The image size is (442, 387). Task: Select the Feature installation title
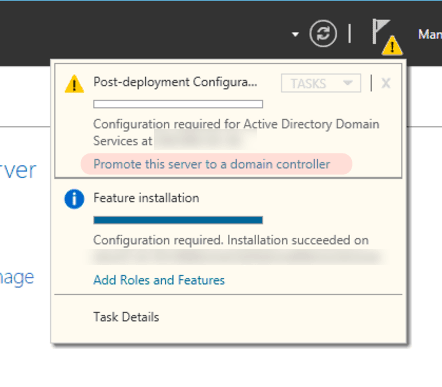click(146, 198)
